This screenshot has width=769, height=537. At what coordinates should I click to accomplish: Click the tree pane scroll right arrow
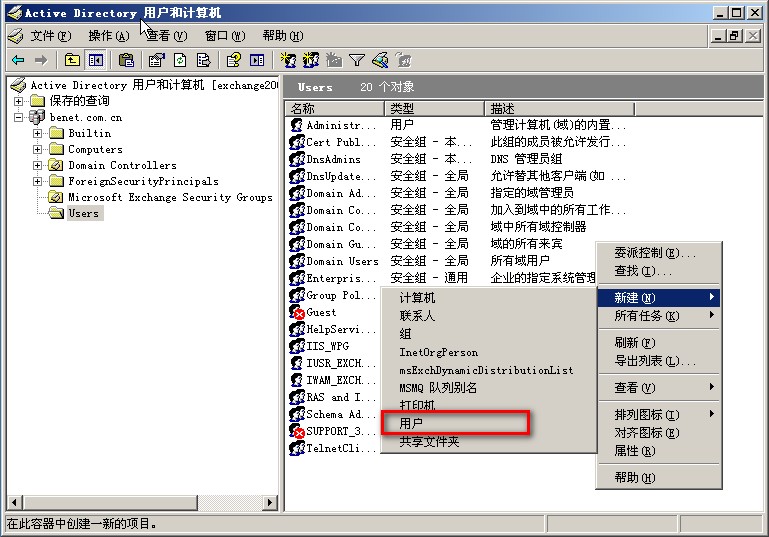(269, 503)
